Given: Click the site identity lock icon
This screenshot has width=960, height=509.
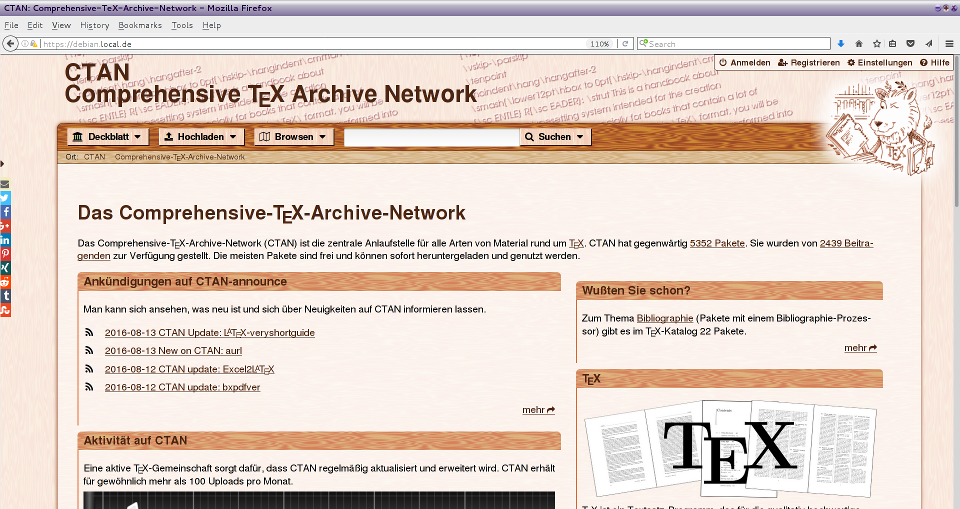Looking at the screenshot, I should tap(34, 43).
